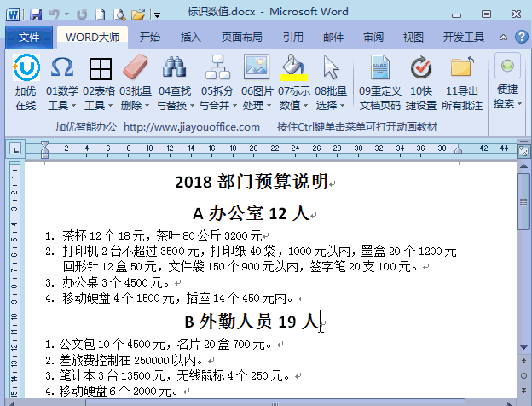Expand the 07标示数值 dropdown arrow

(x=306, y=106)
